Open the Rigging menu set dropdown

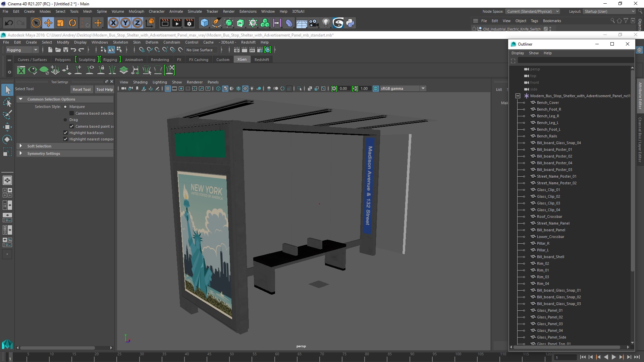[22, 50]
